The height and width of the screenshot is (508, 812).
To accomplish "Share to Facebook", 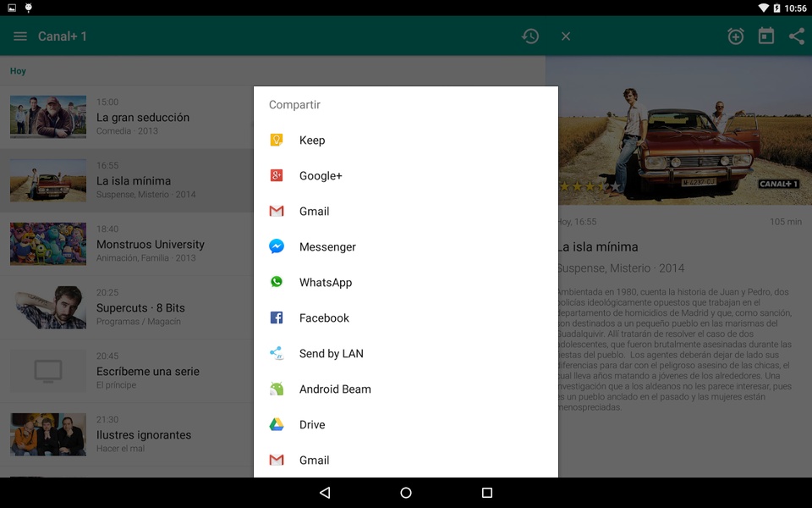I will point(405,317).
